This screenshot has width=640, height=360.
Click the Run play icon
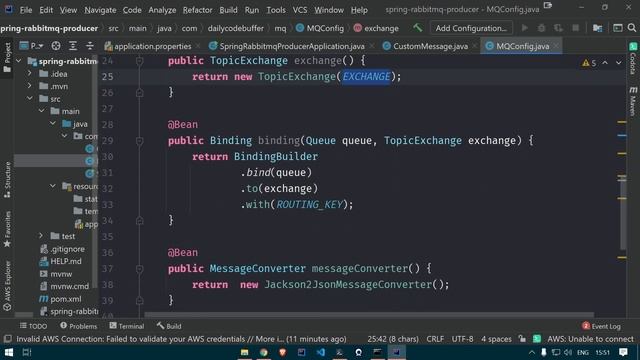(524, 28)
